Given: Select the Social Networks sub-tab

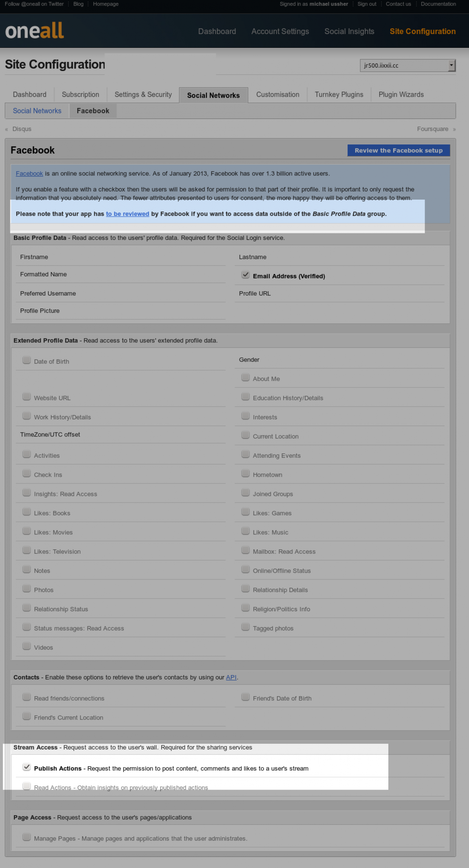Looking at the screenshot, I should (37, 111).
